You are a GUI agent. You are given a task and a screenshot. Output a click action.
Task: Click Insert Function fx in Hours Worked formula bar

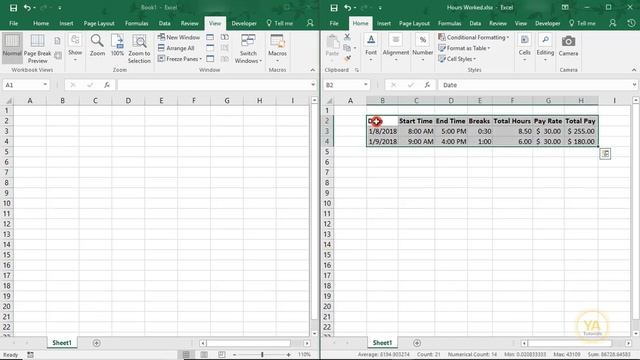[x=427, y=85]
